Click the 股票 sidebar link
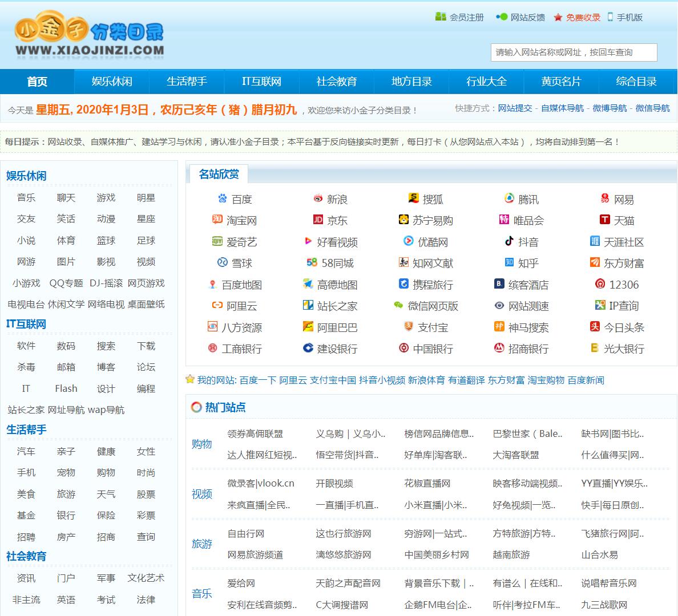Screen dimensions: 678x616 (146, 494)
